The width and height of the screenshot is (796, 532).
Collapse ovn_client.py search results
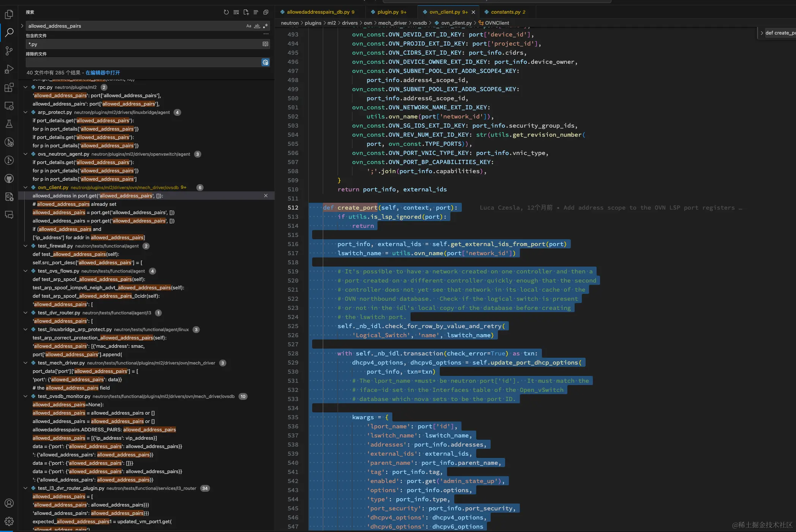click(25, 188)
